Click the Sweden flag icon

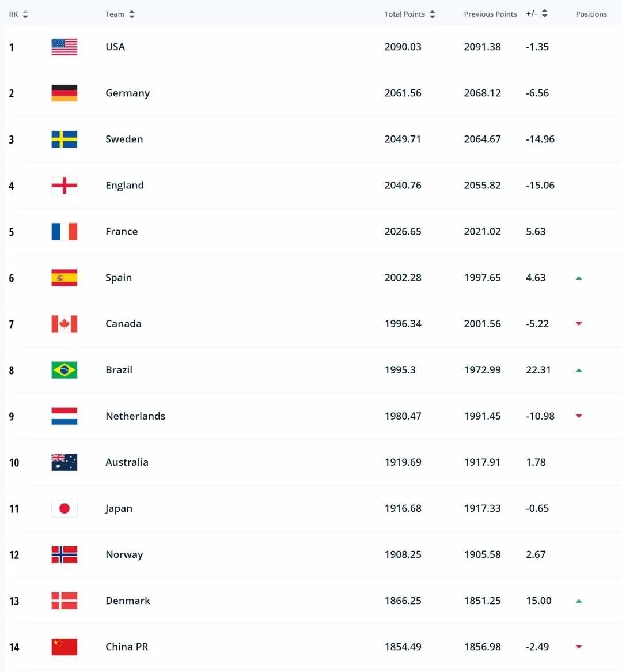(x=65, y=139)
